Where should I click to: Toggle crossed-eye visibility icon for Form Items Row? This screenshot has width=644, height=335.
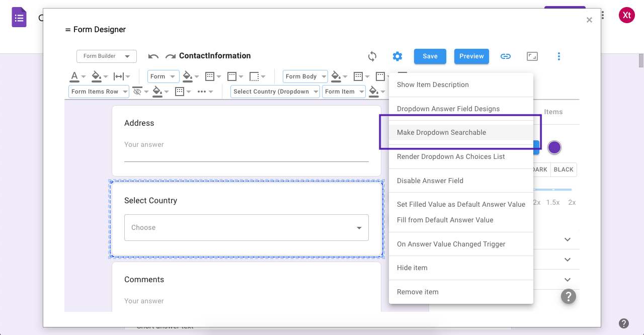137,92
